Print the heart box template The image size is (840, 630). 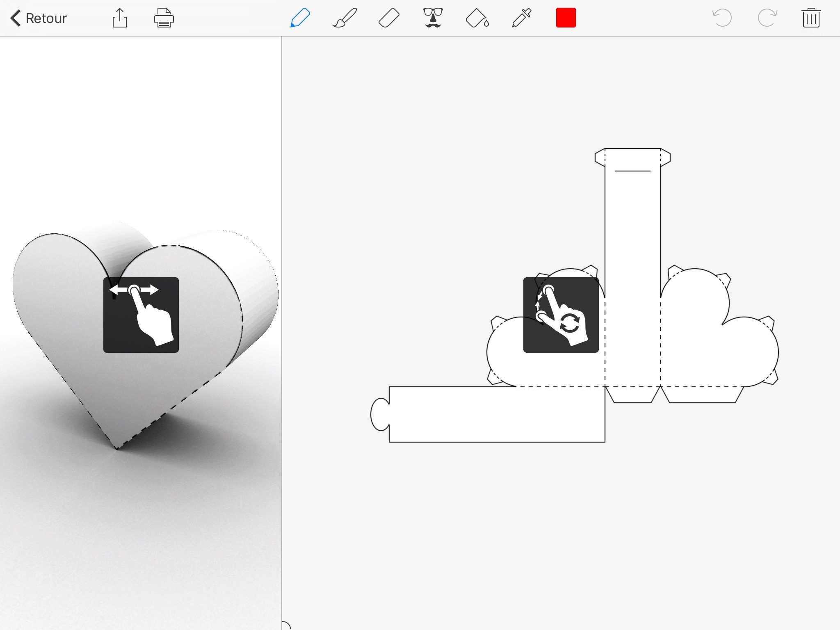[x=164, y=18]
